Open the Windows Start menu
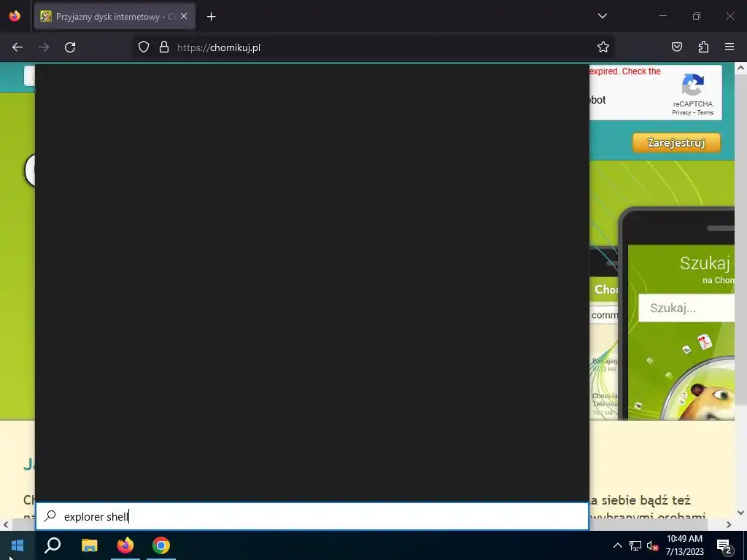Image resolution: width=747 pixels, height=560 pixels. coord(18,545)
